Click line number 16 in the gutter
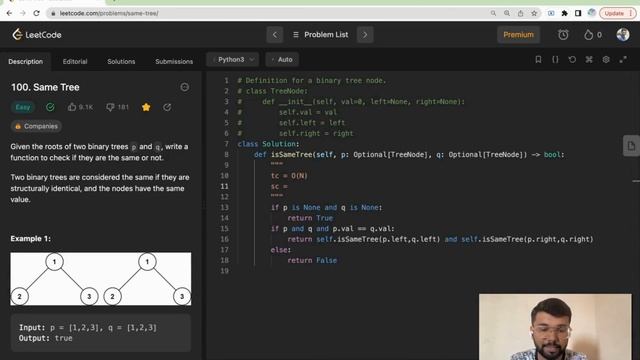 coord(224,239)
